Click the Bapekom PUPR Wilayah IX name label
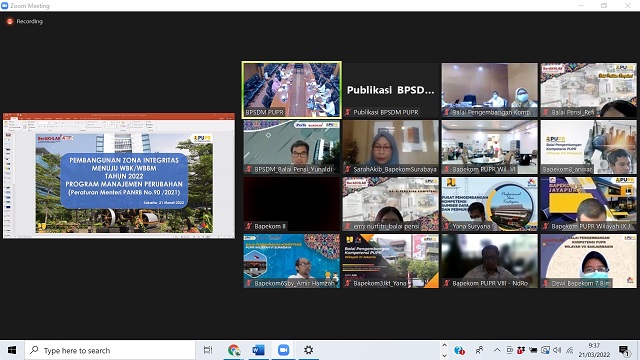The image size is (640, 360). pyautogui.click(x=591, y=226)
